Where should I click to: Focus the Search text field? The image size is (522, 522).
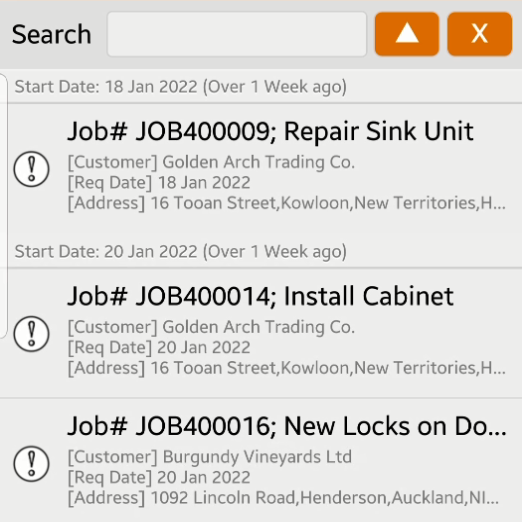tap(237, 34)
